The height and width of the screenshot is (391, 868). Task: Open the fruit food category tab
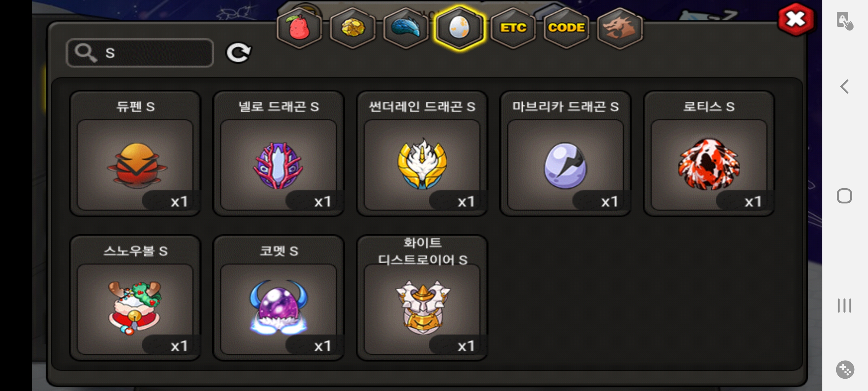tap(299, 28)
